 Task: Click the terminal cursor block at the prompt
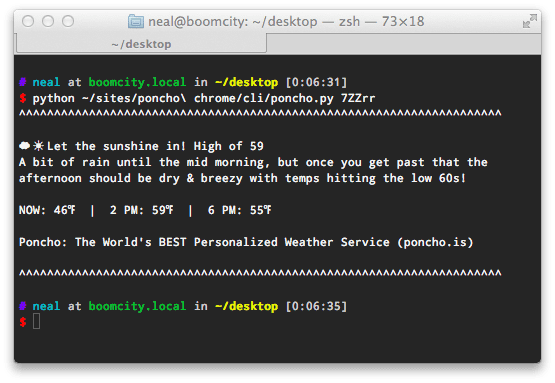36,322
